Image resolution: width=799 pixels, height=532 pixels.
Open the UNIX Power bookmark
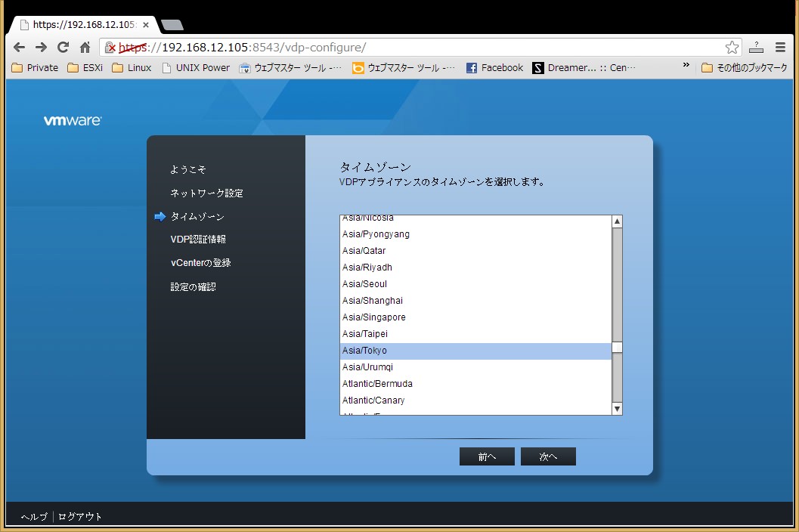point(196,68)
